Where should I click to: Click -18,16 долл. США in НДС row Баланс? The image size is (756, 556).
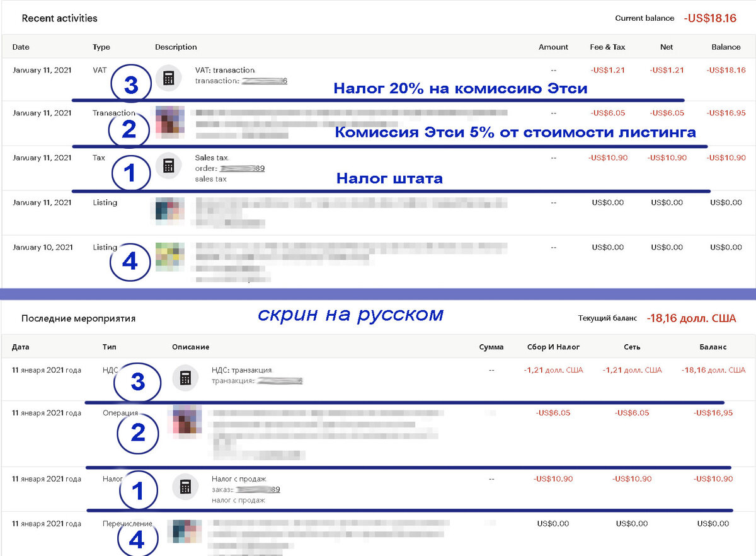[714, 370]
